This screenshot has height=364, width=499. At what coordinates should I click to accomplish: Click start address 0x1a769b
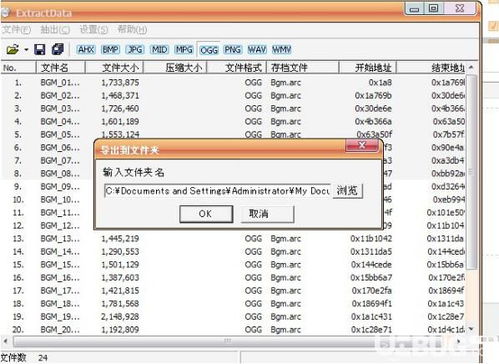[x=373, y=96]
